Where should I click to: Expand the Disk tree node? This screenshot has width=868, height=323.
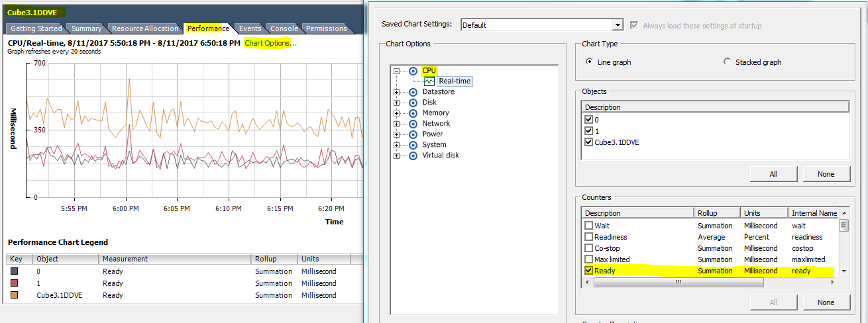point(397,103)
